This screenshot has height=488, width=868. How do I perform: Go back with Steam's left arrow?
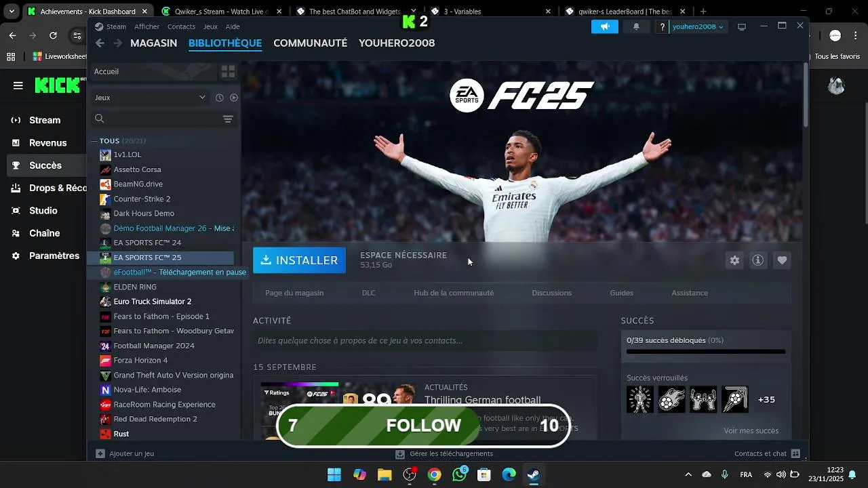(x=100, y=43)
